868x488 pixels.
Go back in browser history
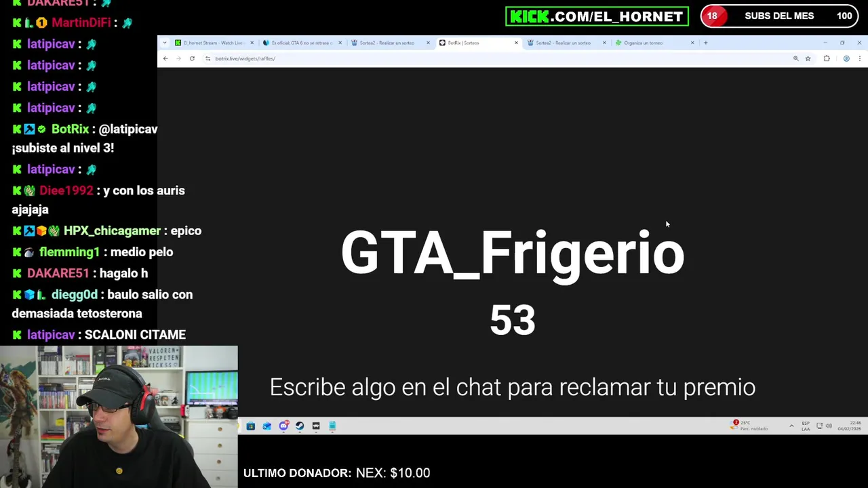click(x=165, y=58)
